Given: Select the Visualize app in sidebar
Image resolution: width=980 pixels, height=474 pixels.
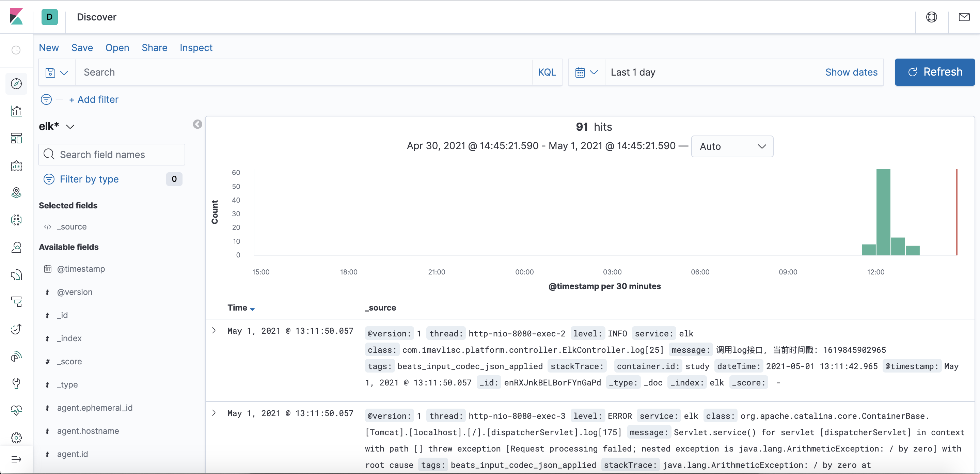Looking at the screenshot, I should (x=16, y=111).
